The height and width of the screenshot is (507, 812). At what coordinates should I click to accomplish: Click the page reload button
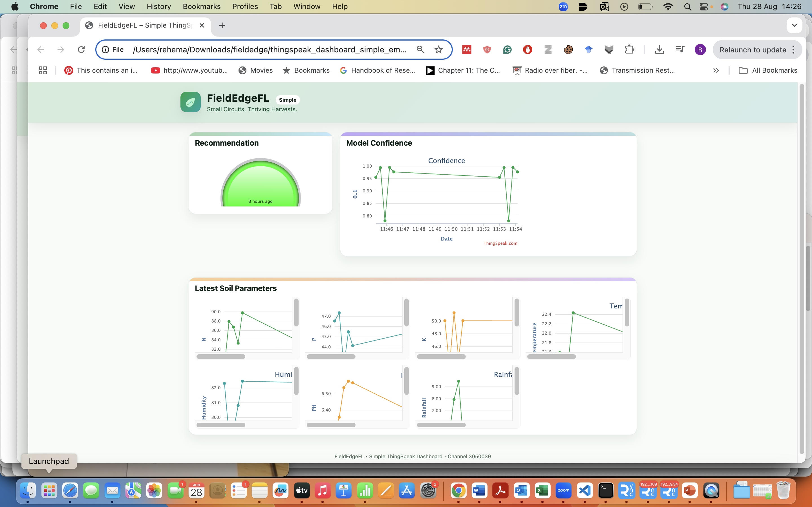[81, 50]
